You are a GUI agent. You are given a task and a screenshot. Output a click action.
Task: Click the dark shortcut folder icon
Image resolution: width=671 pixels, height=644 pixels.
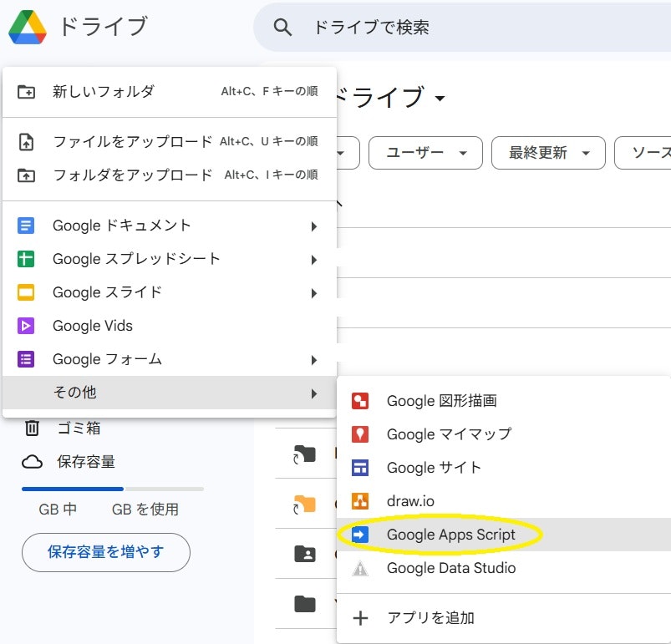coord(304,454)
